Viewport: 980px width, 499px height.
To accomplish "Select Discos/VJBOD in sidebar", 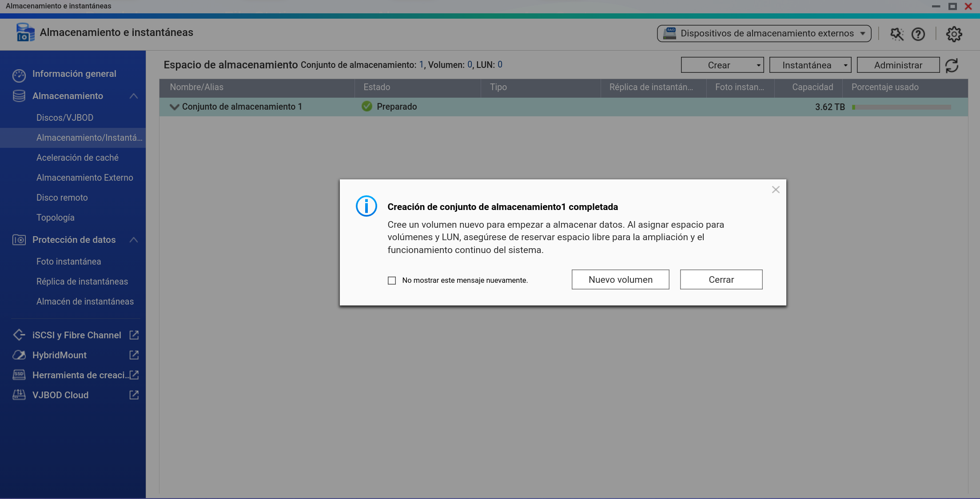I will tap(65, 118).
